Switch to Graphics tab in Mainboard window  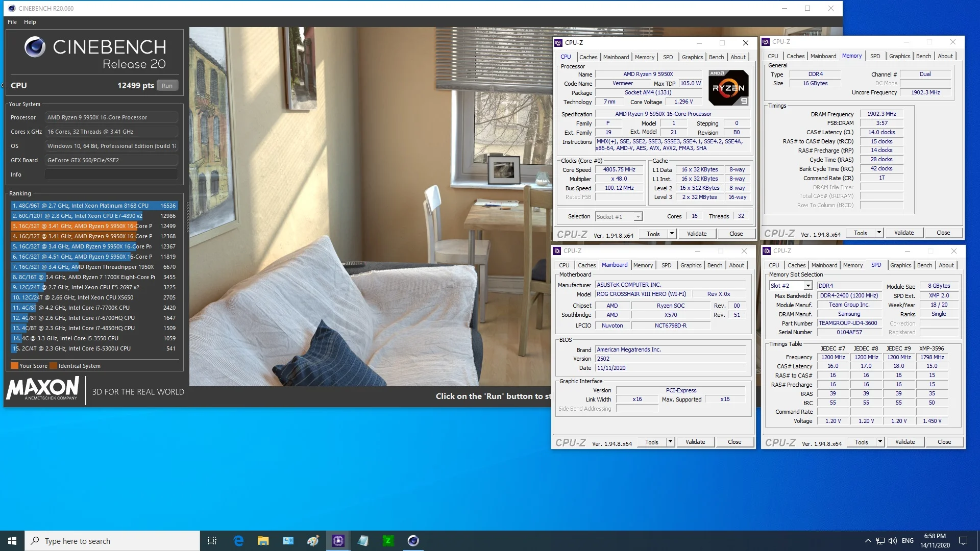click(x=691, y=265)
